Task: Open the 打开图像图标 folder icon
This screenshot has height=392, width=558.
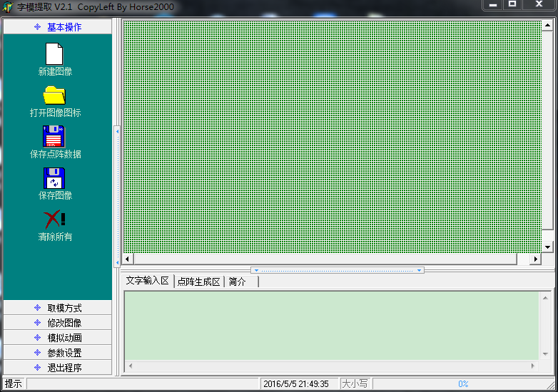Action: click(x=54, y=95)
